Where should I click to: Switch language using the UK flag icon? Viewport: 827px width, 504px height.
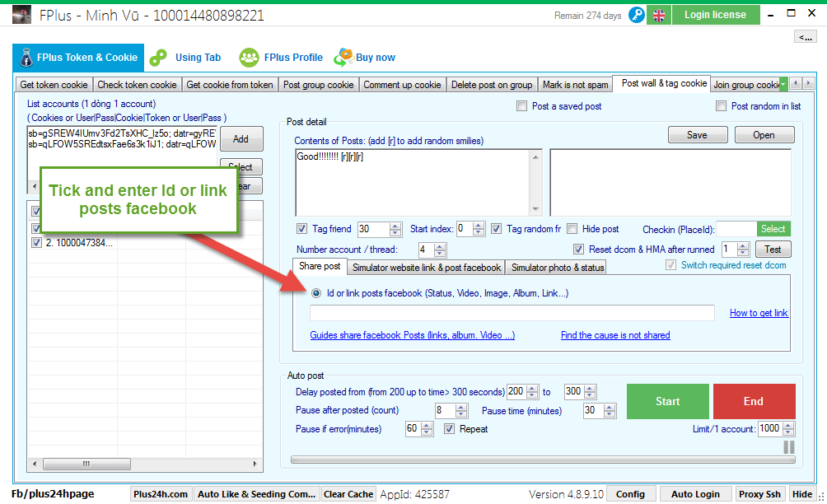(x=659, y=16)
